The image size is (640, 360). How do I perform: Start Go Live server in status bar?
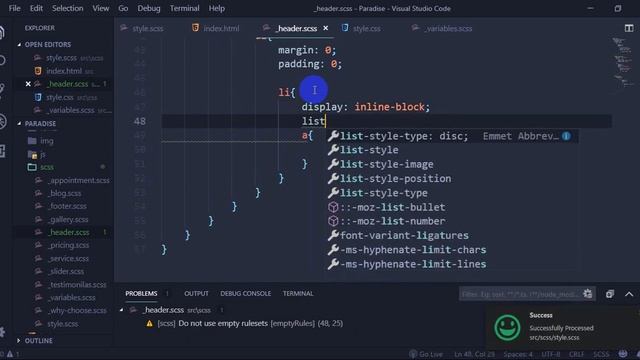pos(426,354)
